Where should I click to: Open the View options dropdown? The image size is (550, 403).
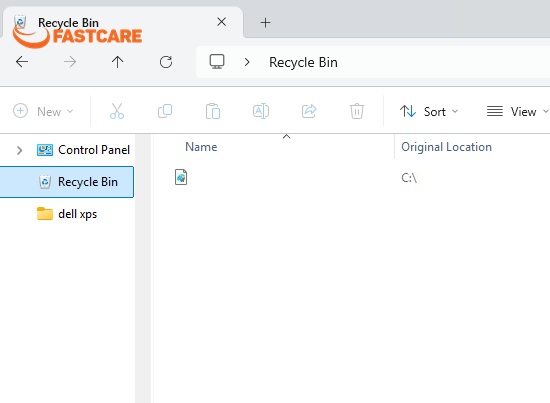[x=517, y=112]
